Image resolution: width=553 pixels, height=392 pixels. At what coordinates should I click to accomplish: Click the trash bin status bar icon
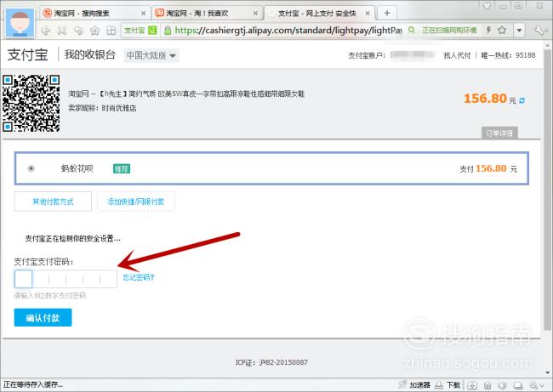click(x=487, y=385)
